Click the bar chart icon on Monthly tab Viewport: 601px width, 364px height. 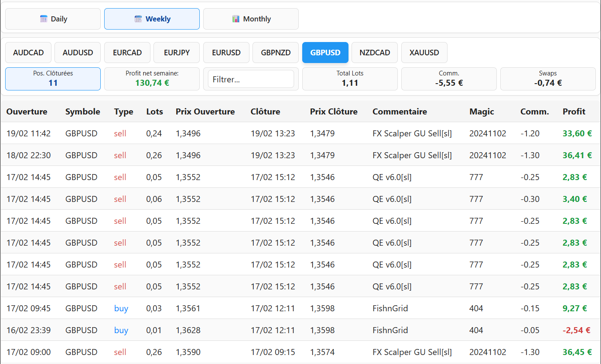click(x=236, y=19)
